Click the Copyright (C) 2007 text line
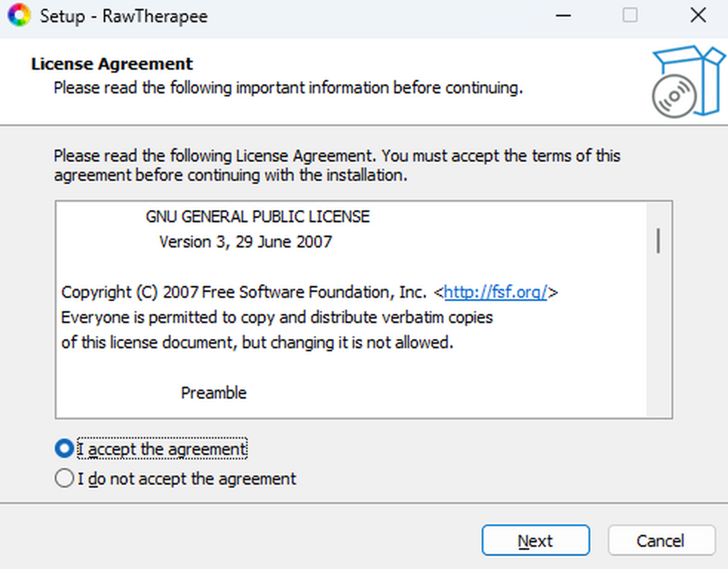The width and height of the screenshot is (728, 569). (243, 292)
